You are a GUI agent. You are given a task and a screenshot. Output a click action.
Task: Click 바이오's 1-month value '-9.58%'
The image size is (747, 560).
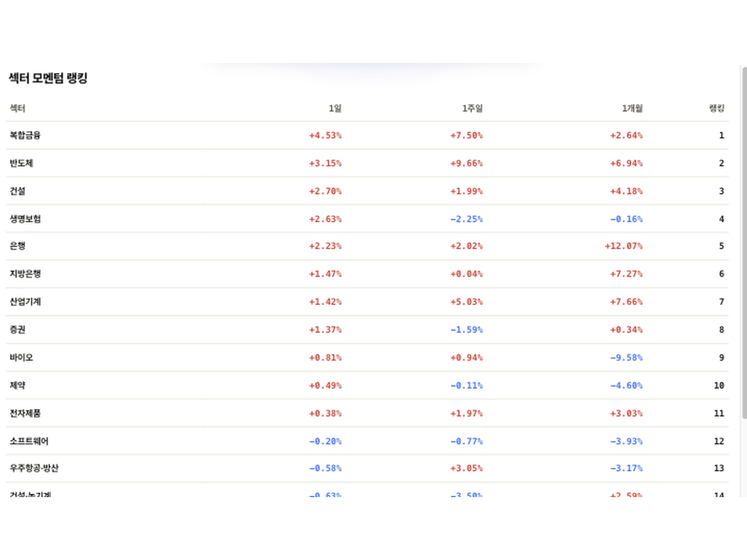[x=626, y=357]
